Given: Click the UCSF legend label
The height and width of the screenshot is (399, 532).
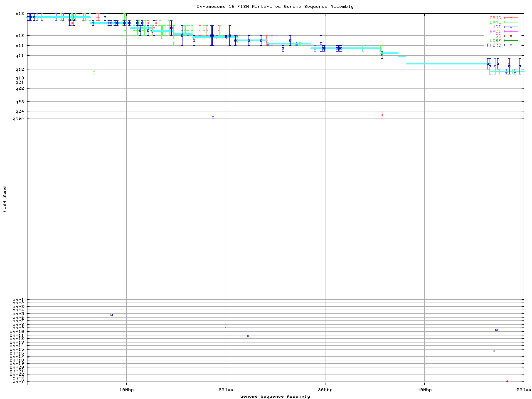Looking at the screenshot, I should point(495,40).
